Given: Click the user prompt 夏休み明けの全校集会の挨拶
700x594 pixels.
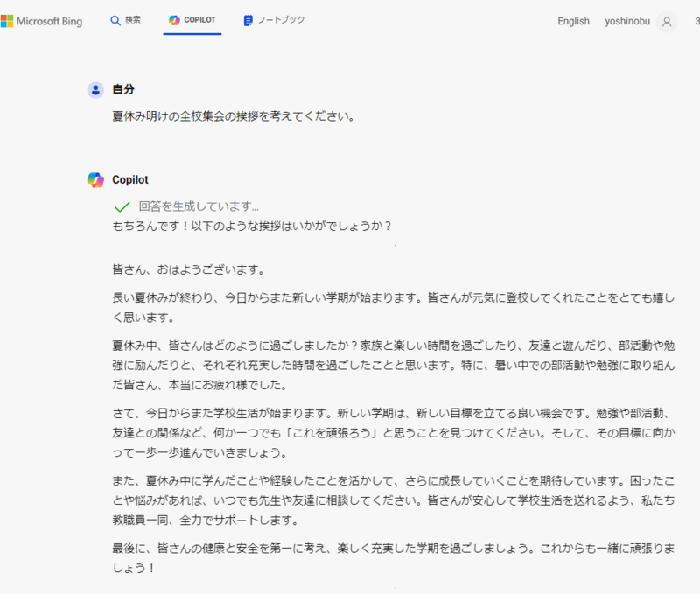Looking at the screenshot, I should coord(234,116).
